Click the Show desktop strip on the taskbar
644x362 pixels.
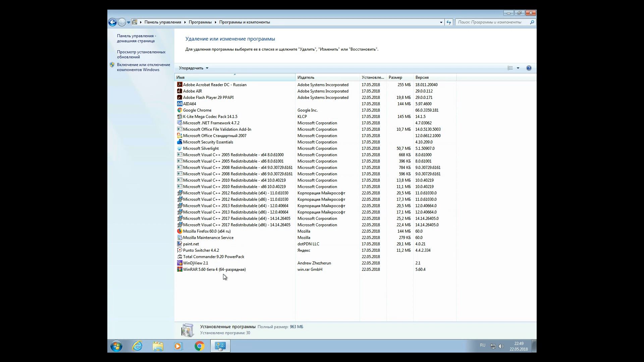[534, 346]
